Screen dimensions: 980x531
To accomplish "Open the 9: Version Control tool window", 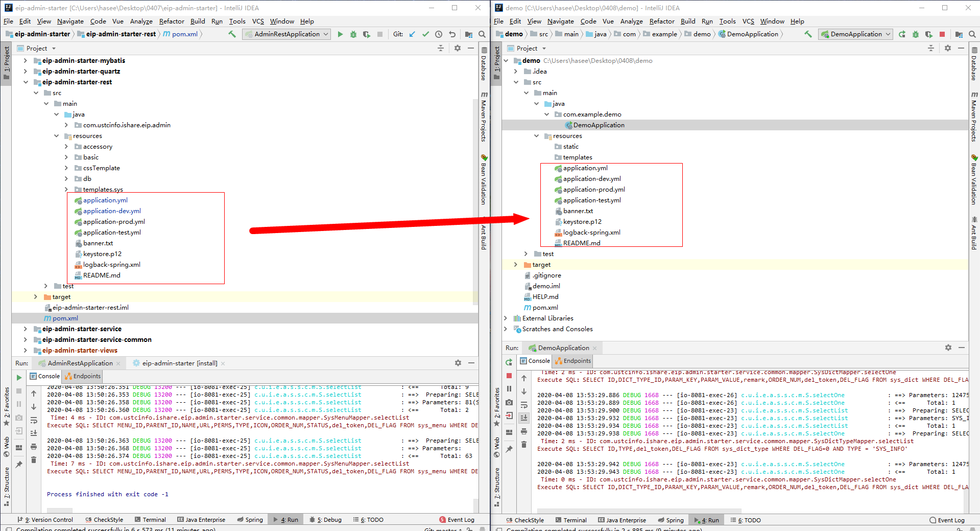I will click(x=45, y=520).
